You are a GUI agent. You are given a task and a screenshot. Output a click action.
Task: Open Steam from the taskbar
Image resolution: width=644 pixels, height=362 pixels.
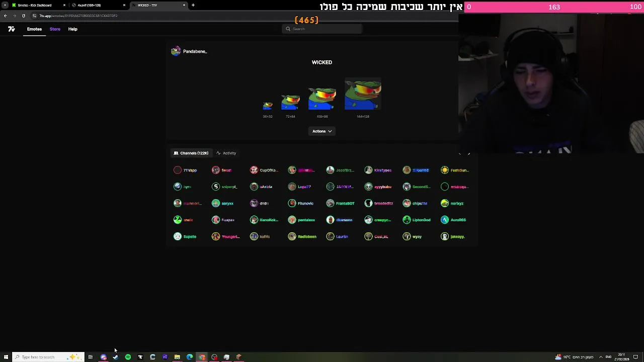116,357
